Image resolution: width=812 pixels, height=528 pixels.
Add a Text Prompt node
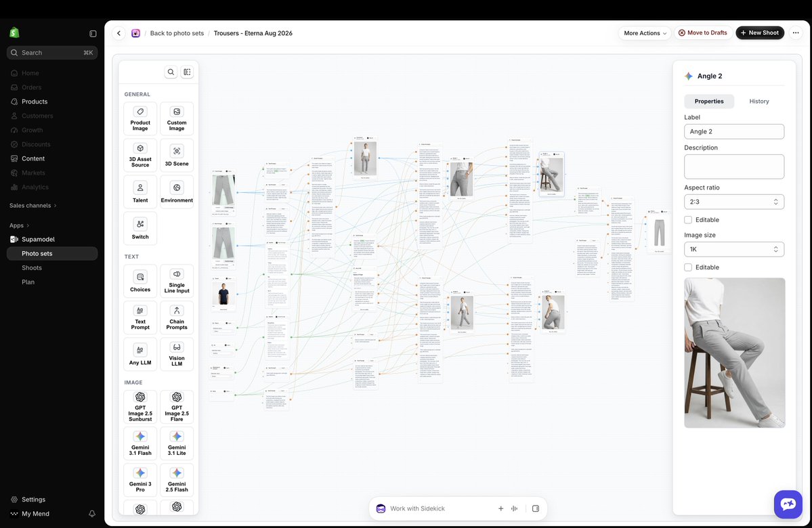[x=140, y=318]
